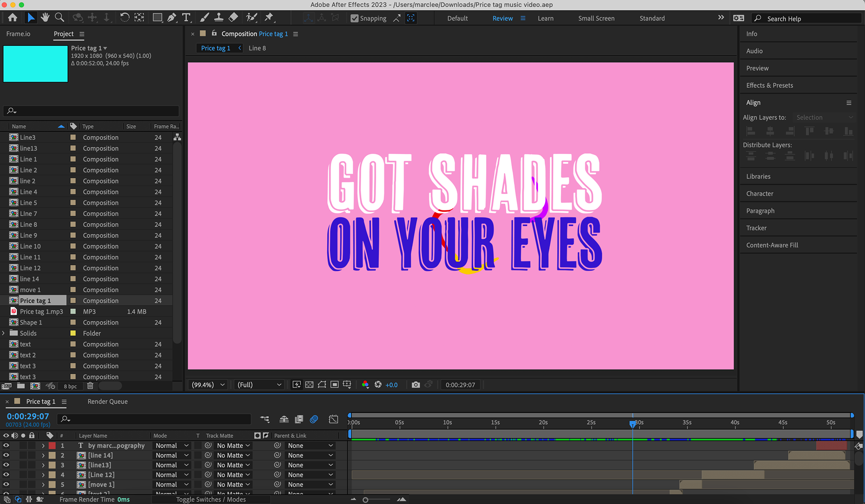865x504 pixels.
Task: Select the Horizontal Type tool
Action: pos(186,18)
